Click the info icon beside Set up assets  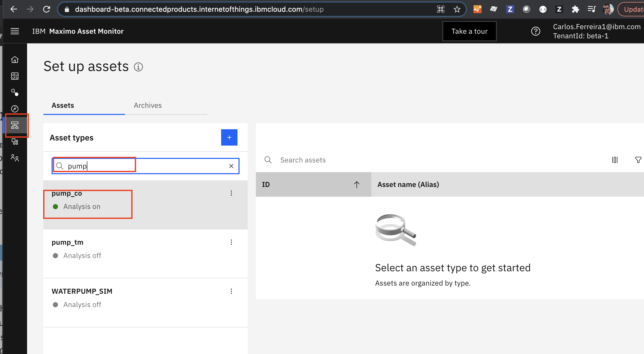click(x=138, y=67)
